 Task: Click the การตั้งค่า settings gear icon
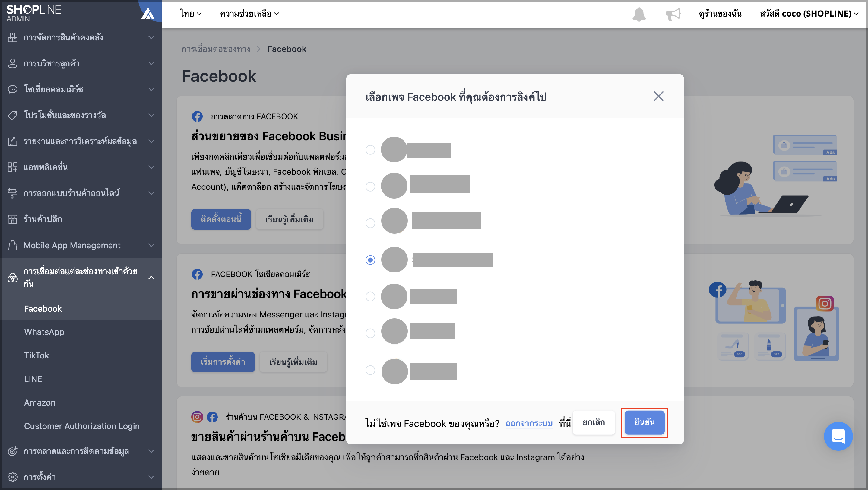tap(12, 477)
